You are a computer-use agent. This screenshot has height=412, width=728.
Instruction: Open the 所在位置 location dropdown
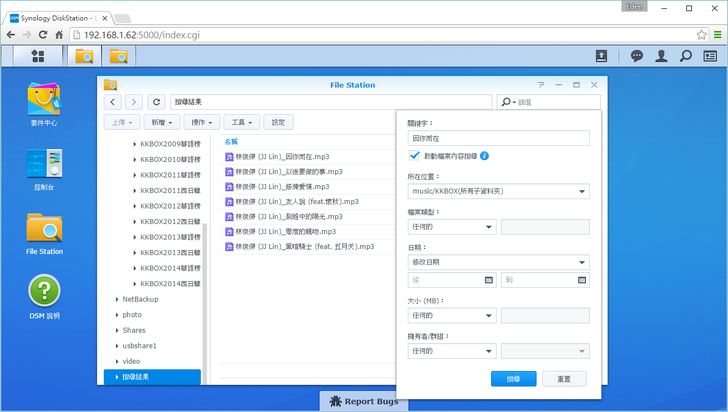tap(498, 191)
